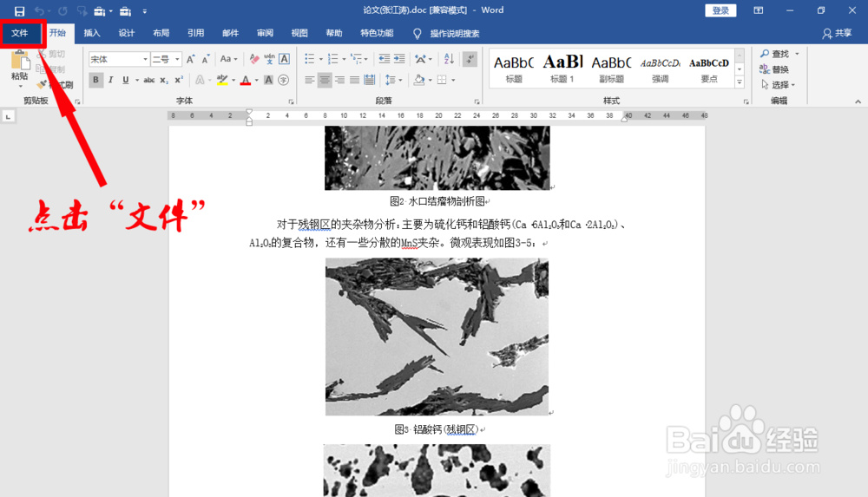The image size is (868, 497).
Task: Expand the styles gallery more arrow
Action: 740,82
